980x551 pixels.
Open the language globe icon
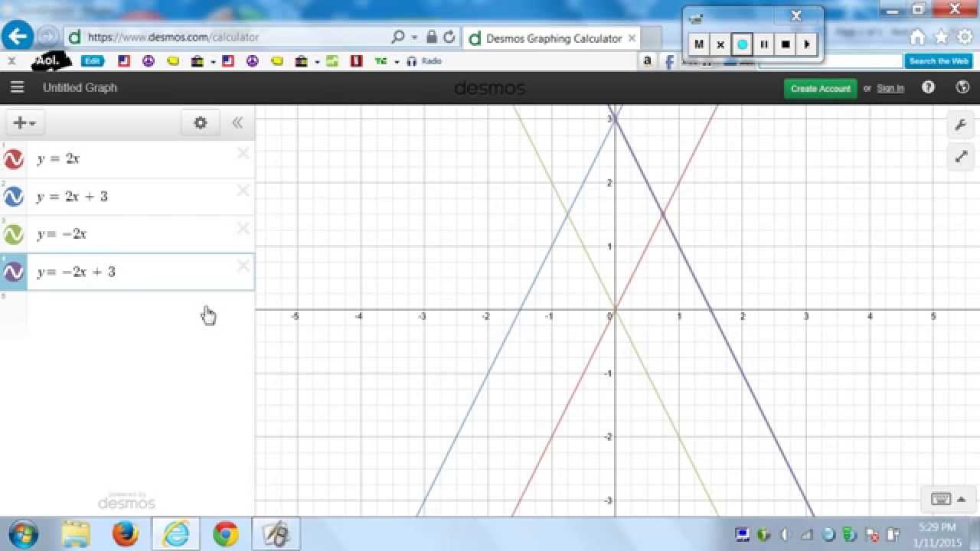pyautogui.click(x=963, y=87)
